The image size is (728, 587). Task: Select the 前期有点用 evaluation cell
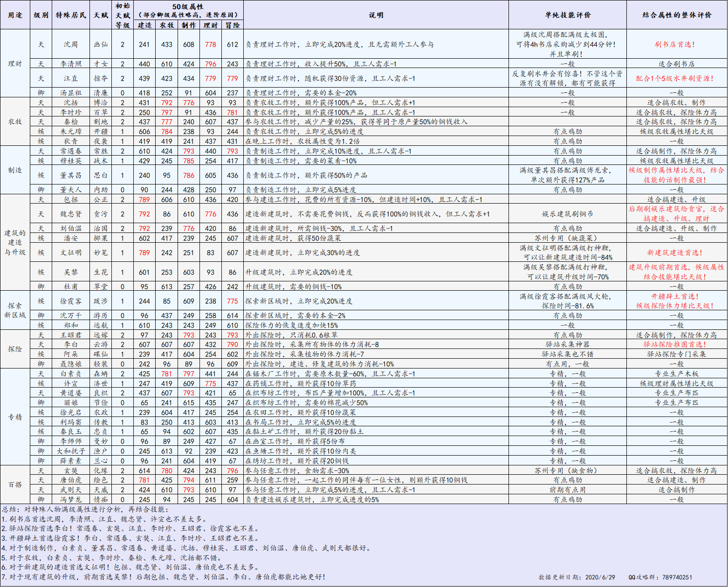568,490
